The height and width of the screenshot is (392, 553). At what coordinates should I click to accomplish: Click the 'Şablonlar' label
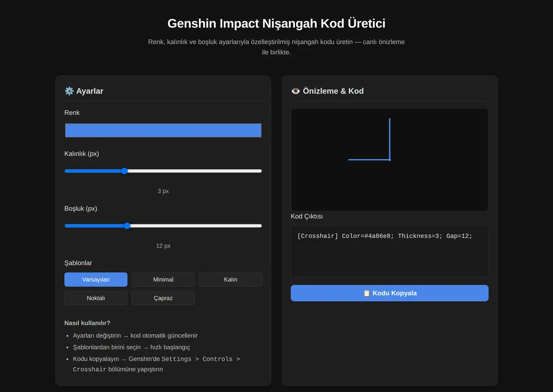coord(78,263)
